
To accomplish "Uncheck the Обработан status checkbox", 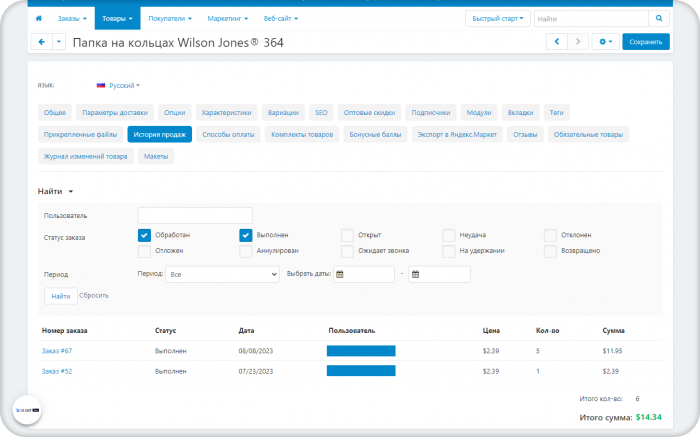I will (144, 235).
